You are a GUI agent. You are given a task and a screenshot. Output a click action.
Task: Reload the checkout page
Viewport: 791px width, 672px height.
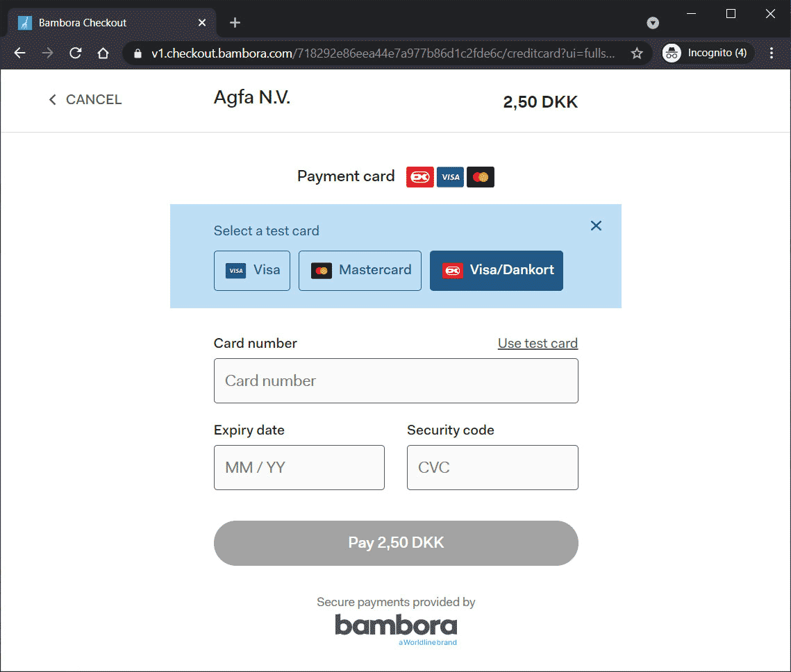coord(76,53)
